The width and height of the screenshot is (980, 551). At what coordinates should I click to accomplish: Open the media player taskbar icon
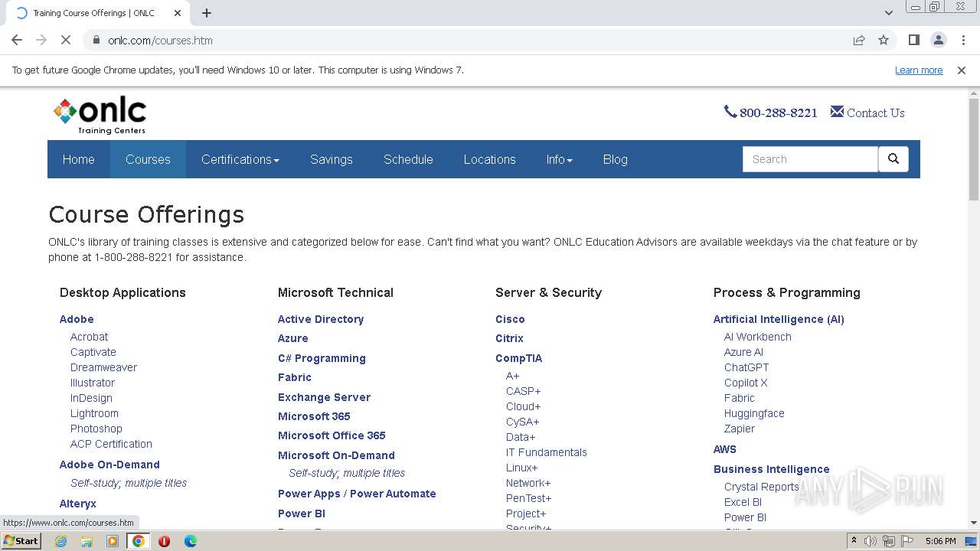113,541
